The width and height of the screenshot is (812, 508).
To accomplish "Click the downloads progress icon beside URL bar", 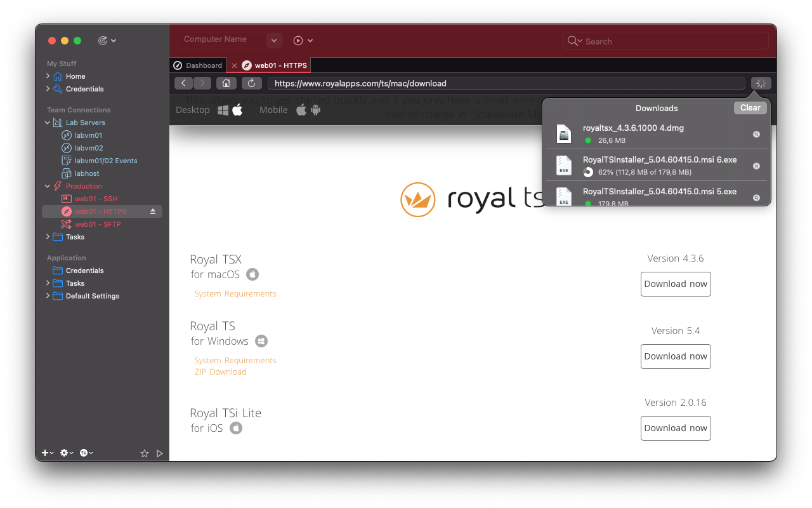I will [x=761, y=83].
